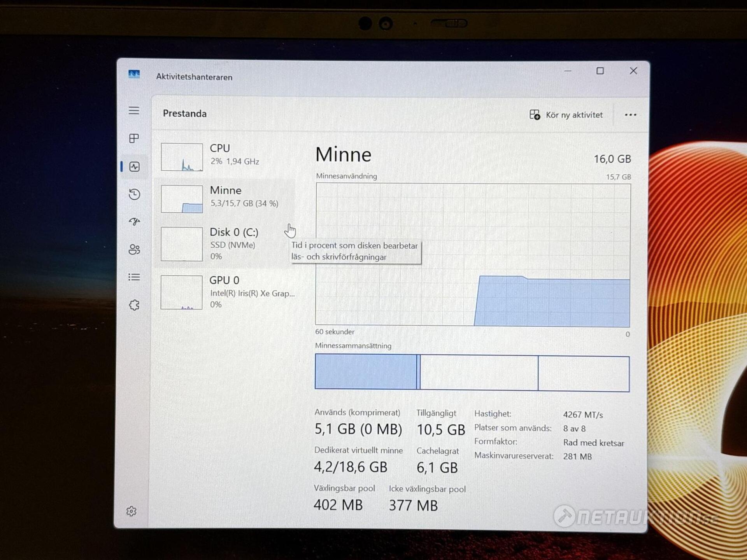The width and height of the screenshot is (747, 560).
Task: Select Disk 0 (C:) performance item
Action: point(233,243)
